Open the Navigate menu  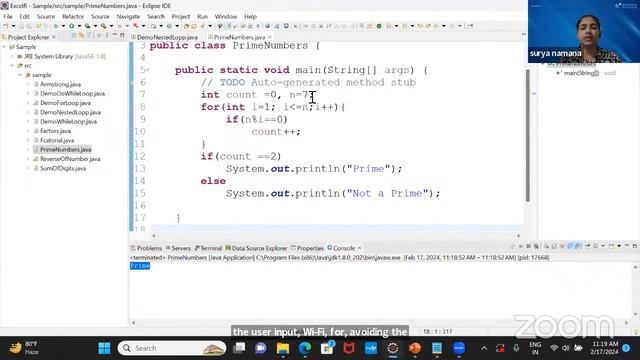128,16
